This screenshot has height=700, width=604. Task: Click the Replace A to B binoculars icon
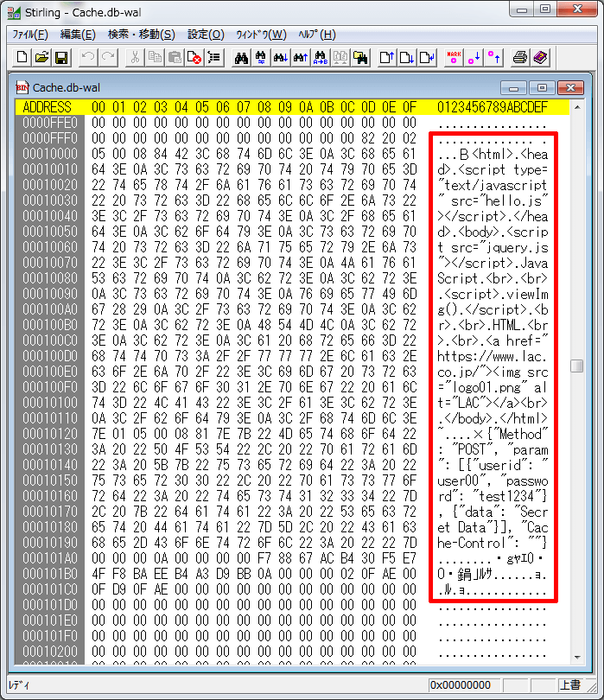[x=321, y=58]
